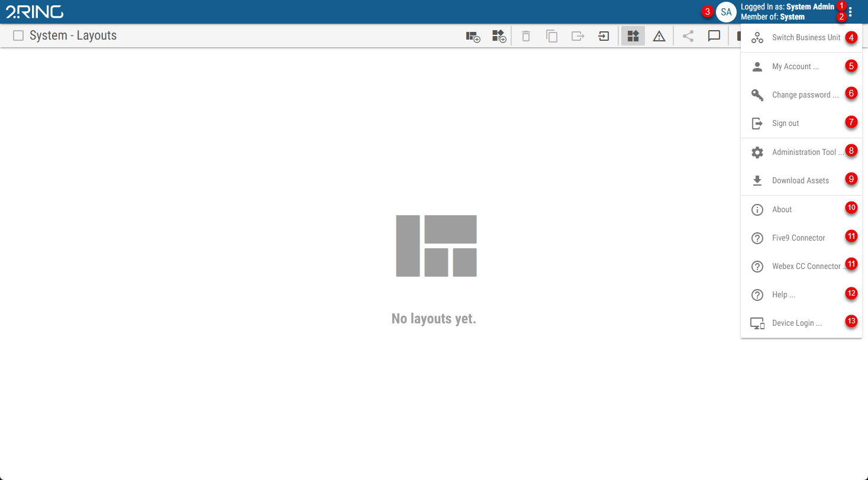Click Download Assets
The height and width of the screenshot is (480, 868).
[x=800, y=180]
